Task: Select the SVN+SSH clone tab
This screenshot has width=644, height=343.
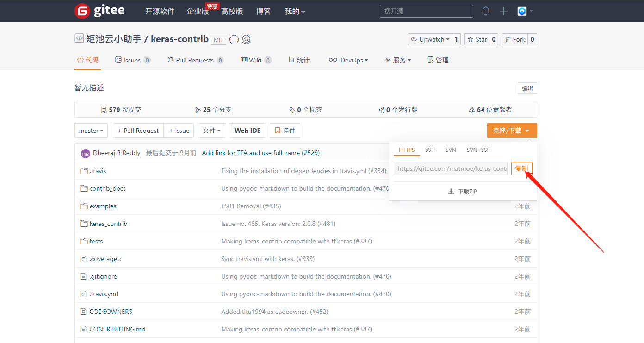Action: [478, 150]
